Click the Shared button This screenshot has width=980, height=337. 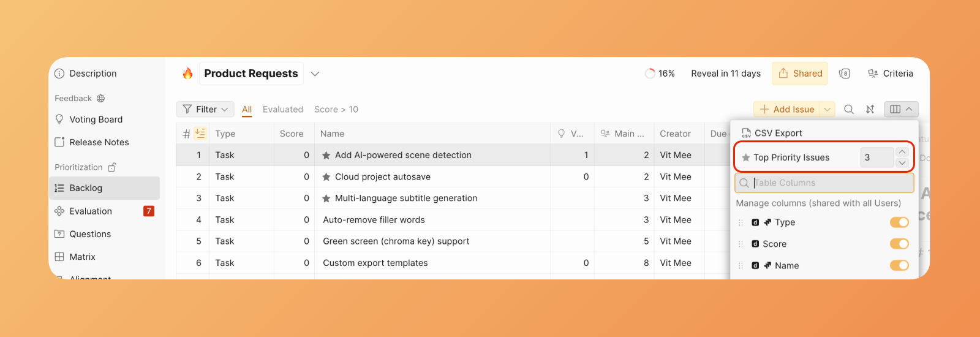click(x=800, y=74)
